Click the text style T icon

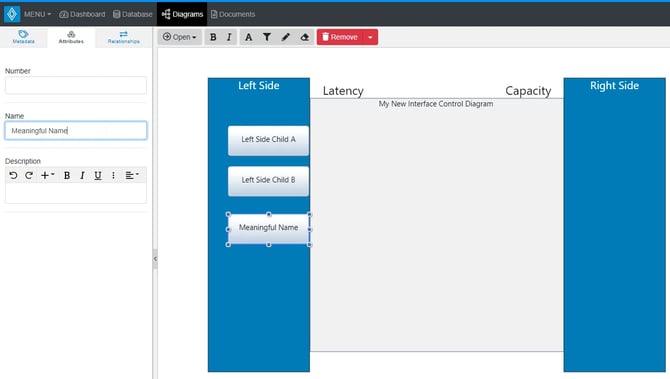267,37
